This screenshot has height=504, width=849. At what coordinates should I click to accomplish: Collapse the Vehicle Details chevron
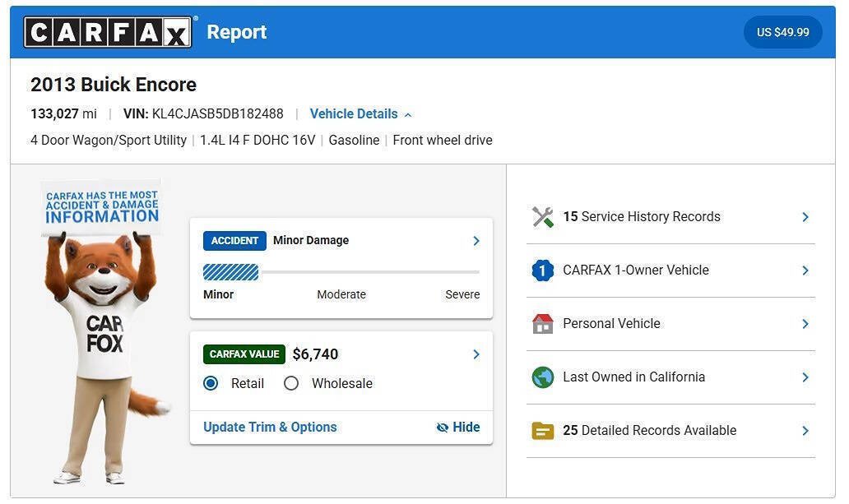(x=408, y=115)
